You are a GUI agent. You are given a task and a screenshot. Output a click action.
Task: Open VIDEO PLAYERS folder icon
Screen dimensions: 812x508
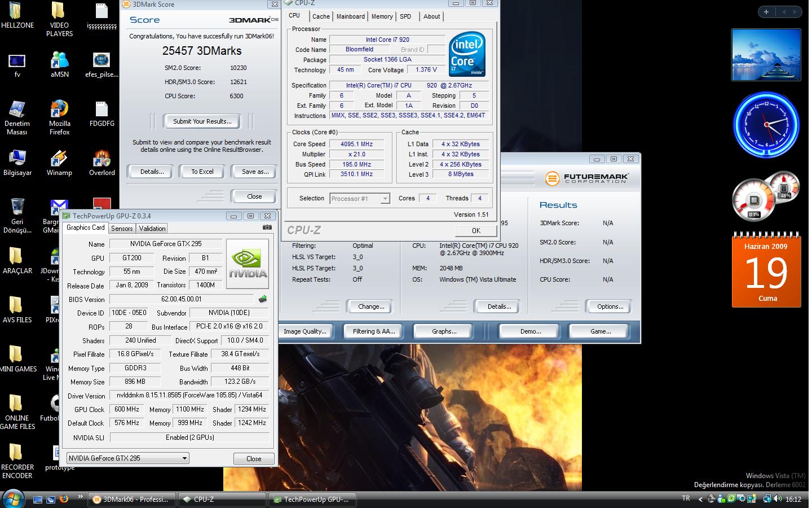59,19
